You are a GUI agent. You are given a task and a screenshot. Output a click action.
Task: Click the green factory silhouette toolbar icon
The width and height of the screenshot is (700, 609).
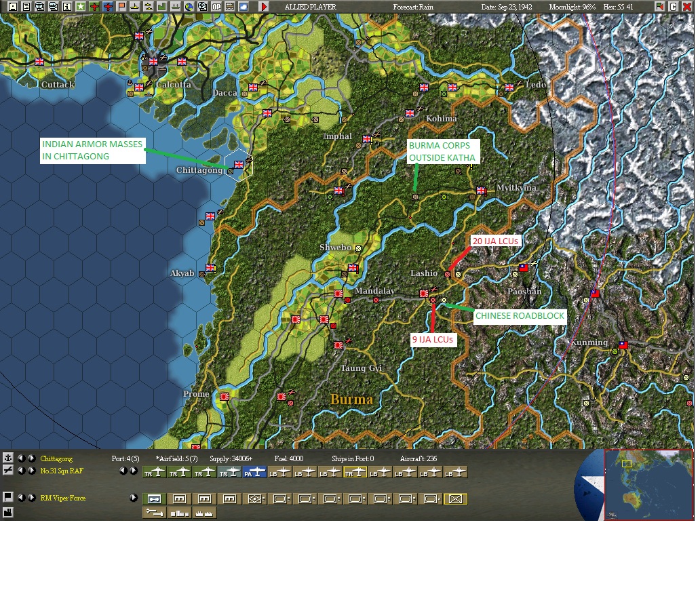pos(161,7)
